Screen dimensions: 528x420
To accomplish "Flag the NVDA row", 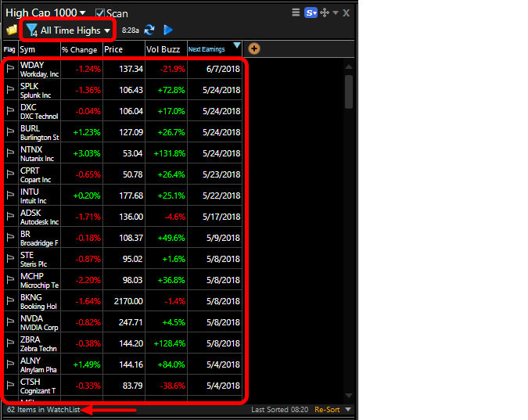I will (10, 322).
